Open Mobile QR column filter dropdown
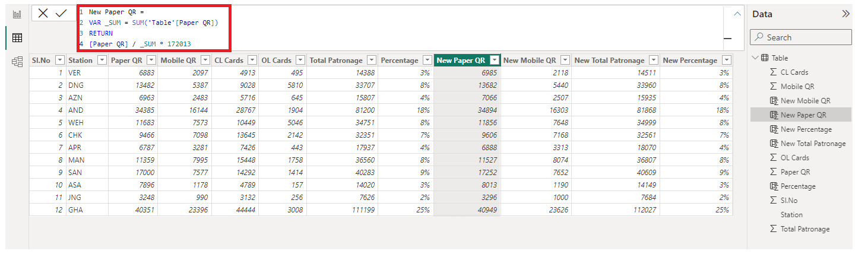Image resolution: width=868 pixels, height=254 pixels. click(205, 61)
